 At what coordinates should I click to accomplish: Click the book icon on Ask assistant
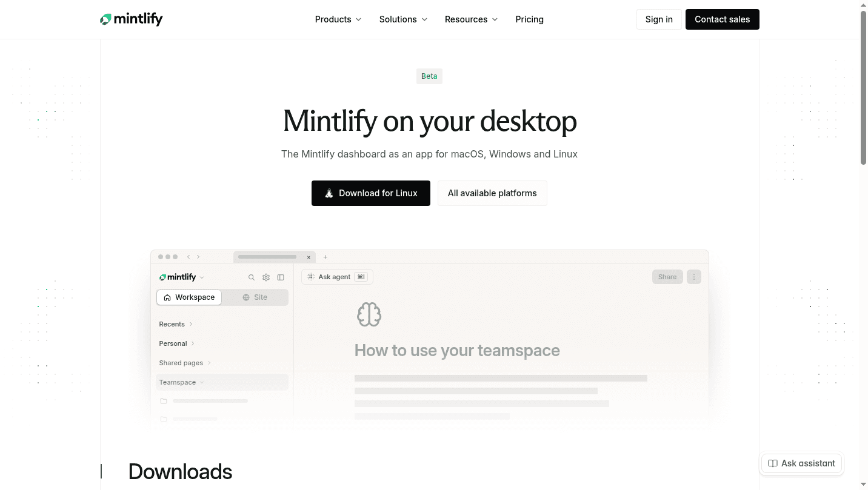773,463
